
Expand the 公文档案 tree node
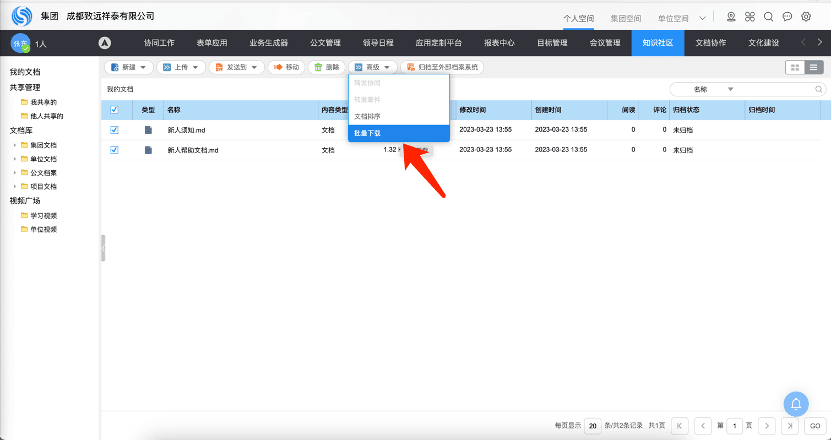[14, 172]
